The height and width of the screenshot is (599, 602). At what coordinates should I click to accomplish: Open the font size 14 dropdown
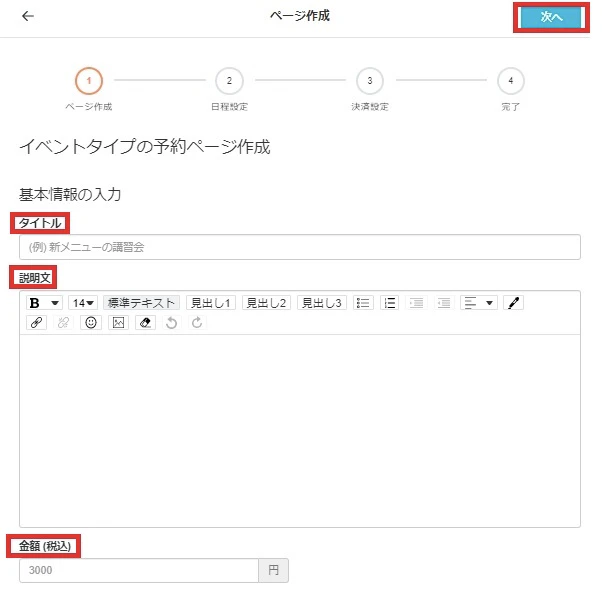[82, 303]
